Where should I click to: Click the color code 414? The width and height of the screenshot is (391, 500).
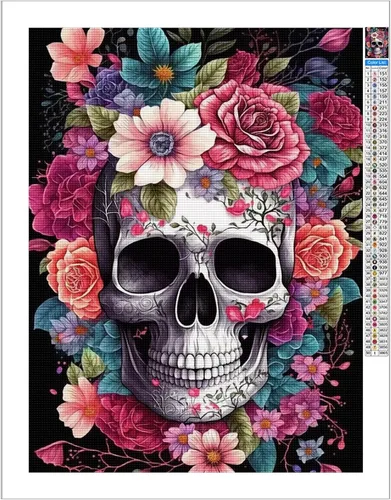pyautogui.click(x=383, y=153)
